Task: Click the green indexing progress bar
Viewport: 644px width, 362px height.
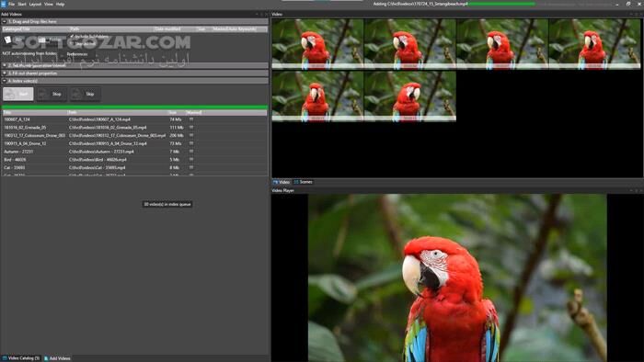Action: (134, 107)
